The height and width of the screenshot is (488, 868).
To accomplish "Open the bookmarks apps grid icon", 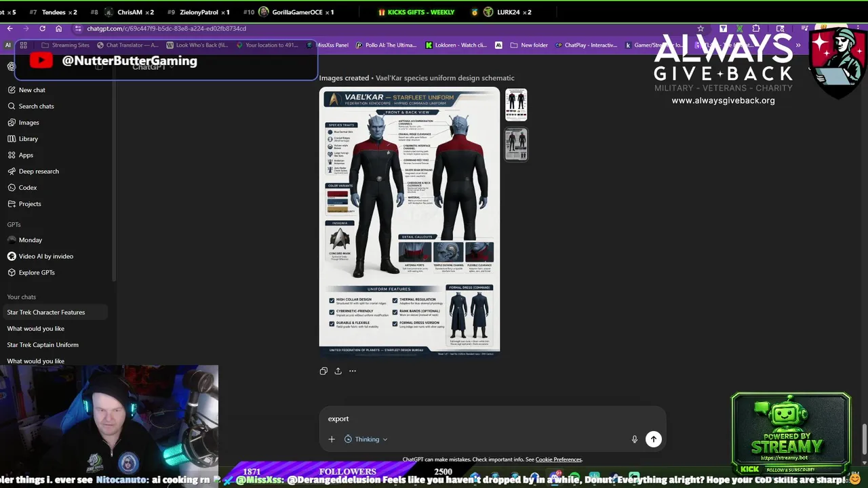I will pyautogui.click(x=23, y=45).
